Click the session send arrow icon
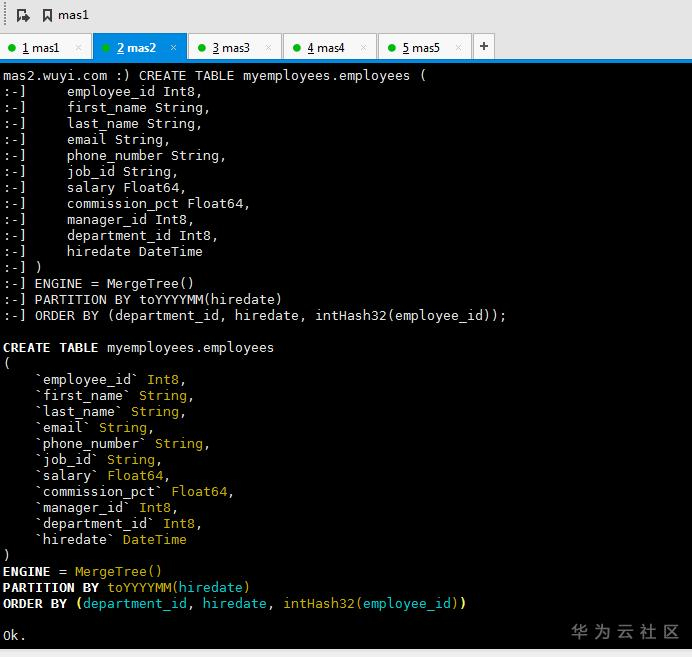This screenshot has width=692, height=657. coord(23,16)
